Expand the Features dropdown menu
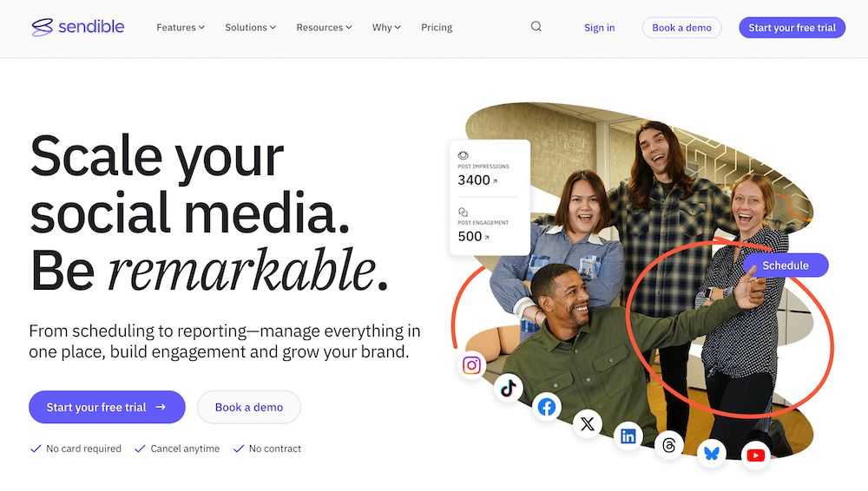Image resolution: width=868 pixels, height=491 pixels. pyautogui.click(x=181, y=27)
